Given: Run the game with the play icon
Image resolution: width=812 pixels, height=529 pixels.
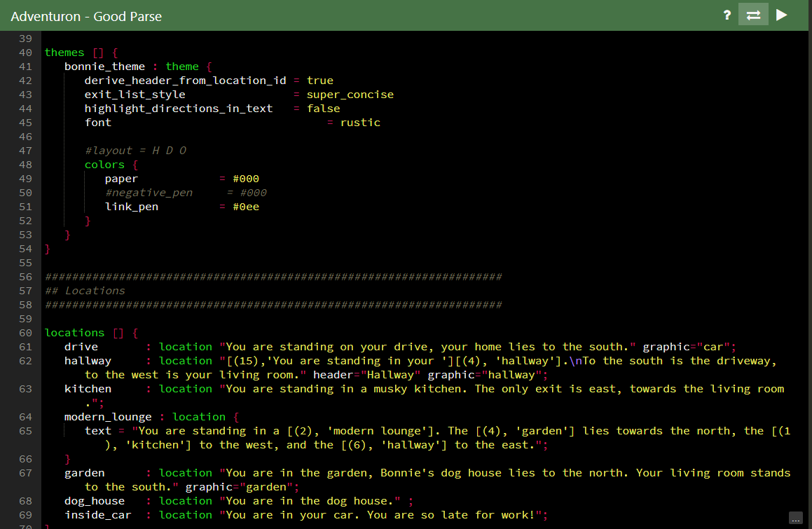Looking at the screenshot, I should [781, 15].
